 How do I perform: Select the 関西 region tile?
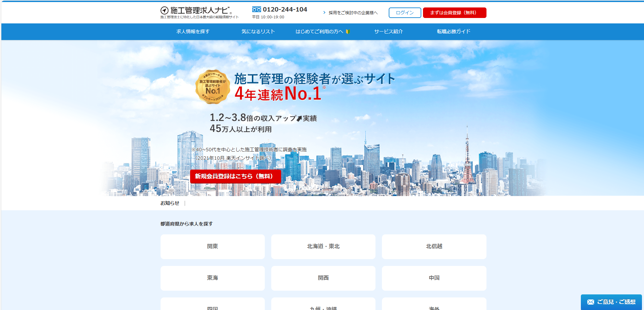323,278
